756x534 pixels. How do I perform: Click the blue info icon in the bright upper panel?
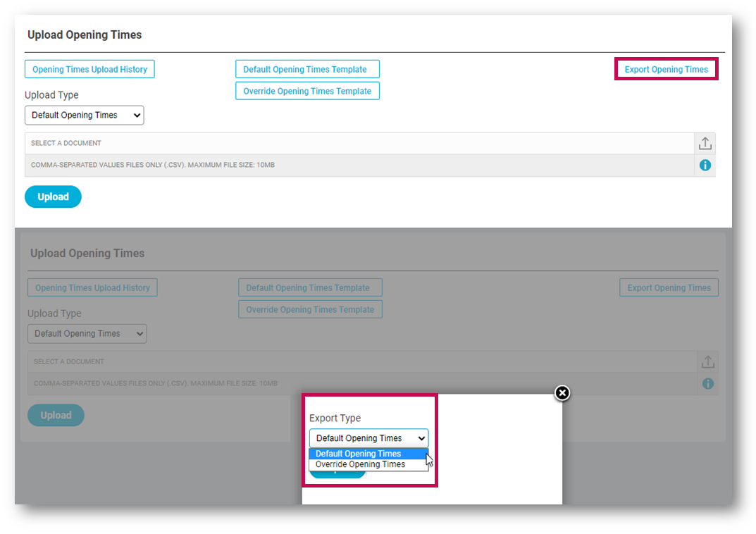click(705, 166)
